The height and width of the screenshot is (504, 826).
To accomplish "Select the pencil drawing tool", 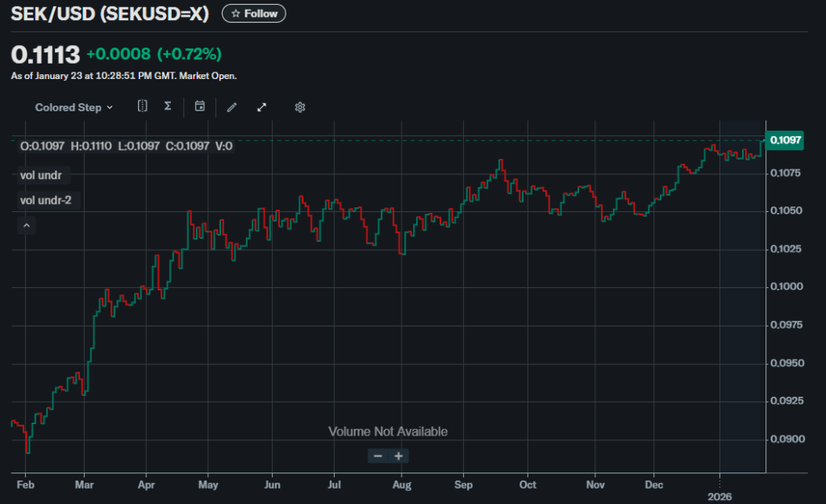I will 232,107.
